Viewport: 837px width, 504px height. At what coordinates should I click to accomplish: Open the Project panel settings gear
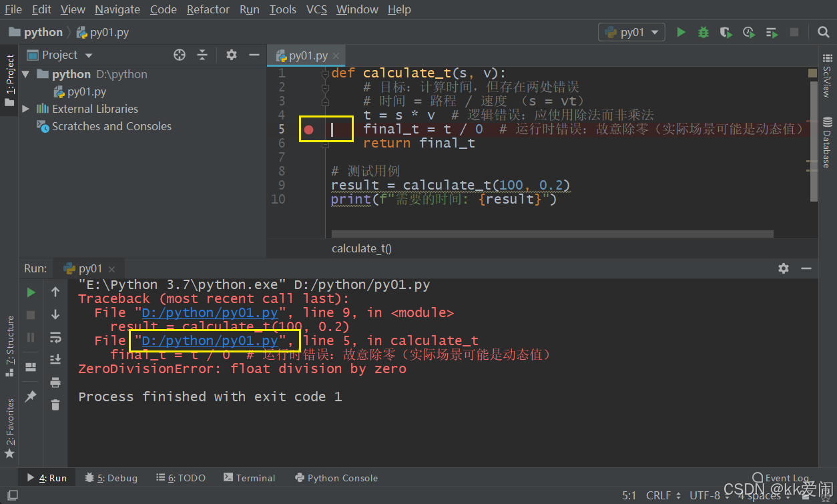point(230,55)
